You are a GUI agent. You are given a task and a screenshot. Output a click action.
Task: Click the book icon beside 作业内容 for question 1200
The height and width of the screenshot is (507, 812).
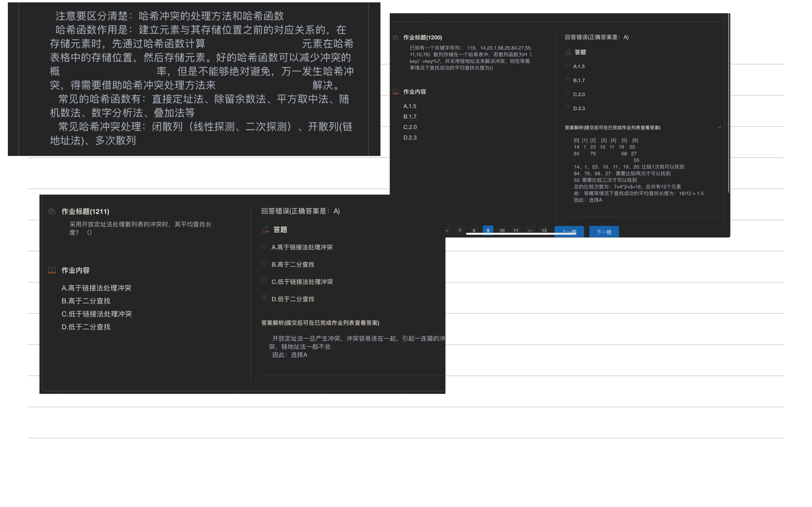pos(396,91)
